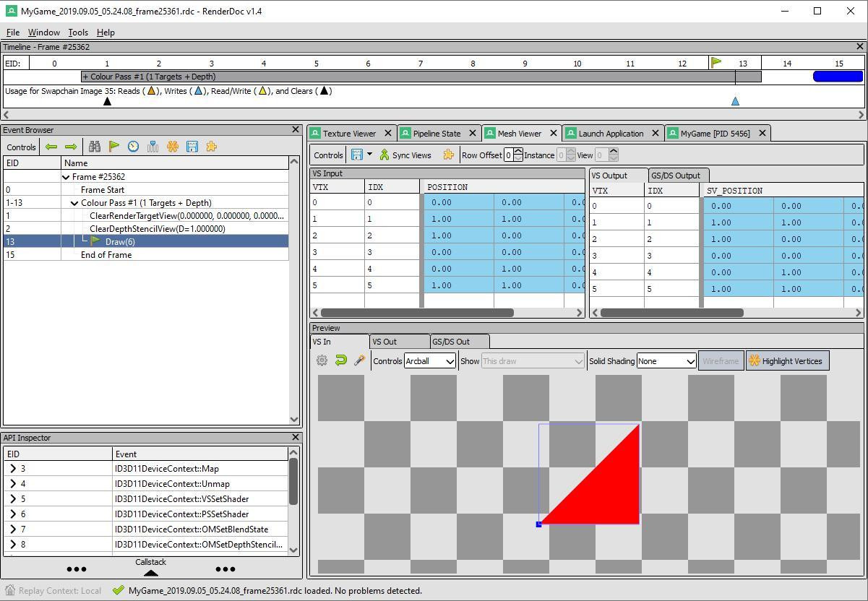Close the API Inspector panel
This screenshot has width=868, height=601.
point(295,438)
